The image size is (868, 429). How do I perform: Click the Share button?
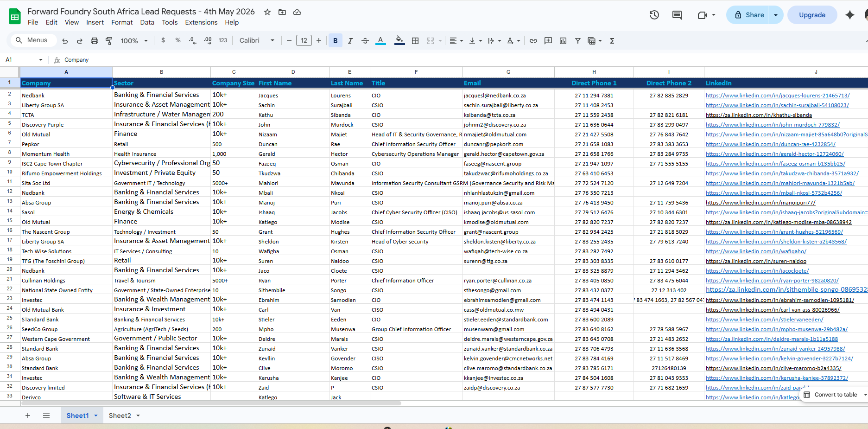pyautogui.click(x=748, y=15)
